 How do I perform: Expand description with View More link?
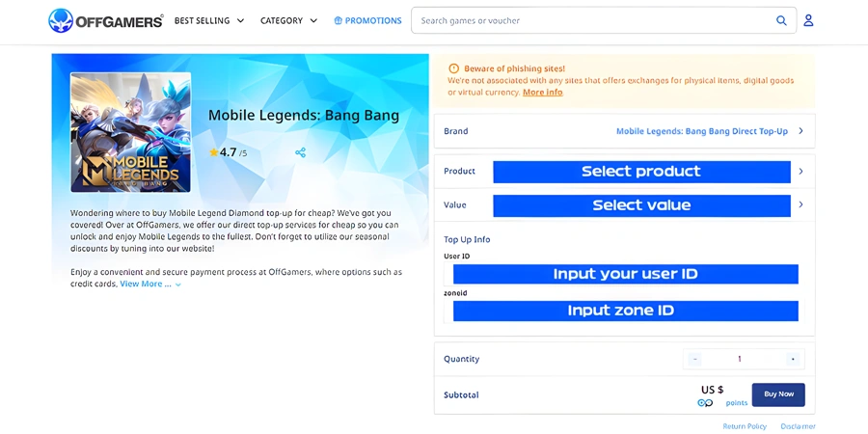(x=149, y=285)
